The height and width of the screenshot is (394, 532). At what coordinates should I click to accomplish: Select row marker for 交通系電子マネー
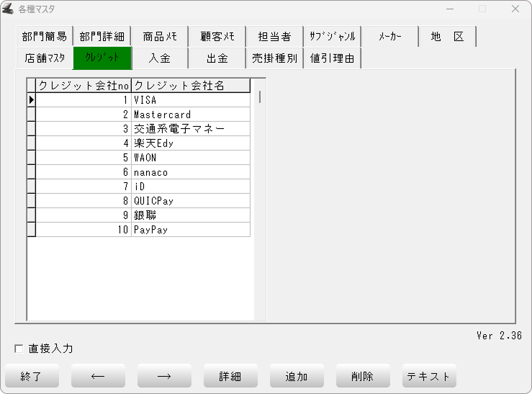click(31, 129)
